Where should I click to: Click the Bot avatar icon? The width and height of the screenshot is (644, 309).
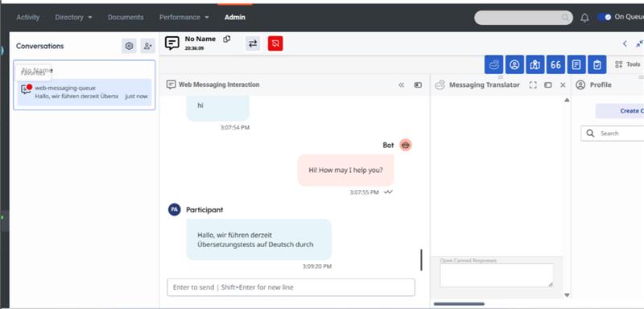(406, 145)
